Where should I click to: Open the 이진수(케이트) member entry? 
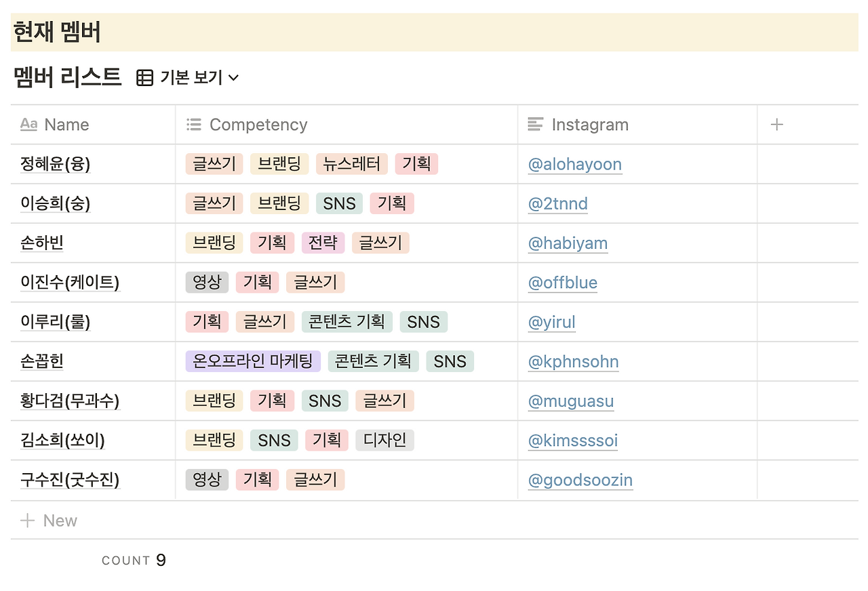70,283
